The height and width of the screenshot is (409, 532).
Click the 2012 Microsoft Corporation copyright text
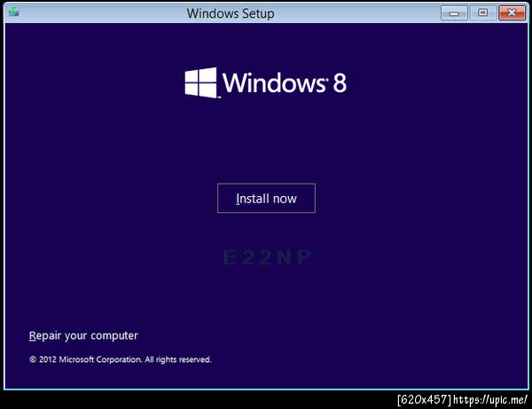(x=121, y=359)
